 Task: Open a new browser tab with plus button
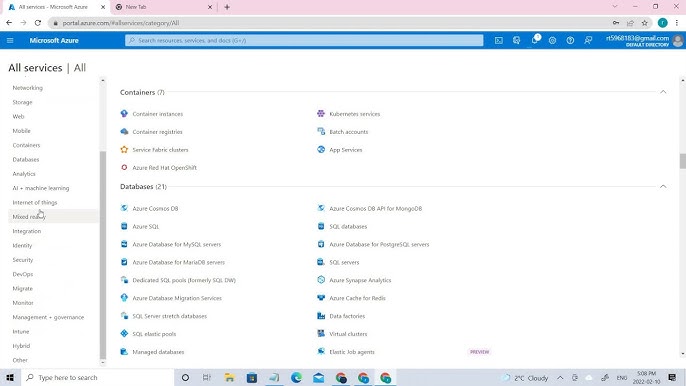[x=227, y=7]
